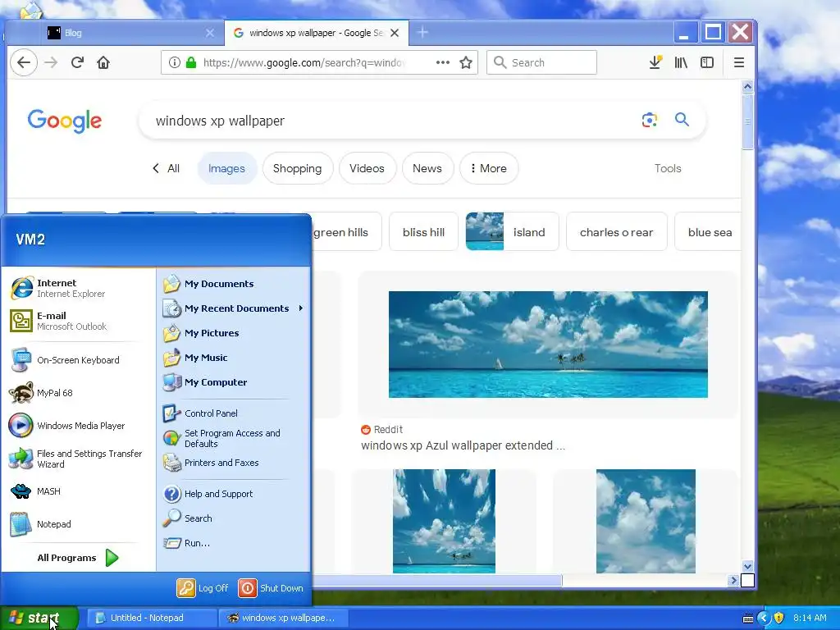The image size is (840, 630).
Task: Launch Internet Explorer from Start menu
Action: click(80, 288)
